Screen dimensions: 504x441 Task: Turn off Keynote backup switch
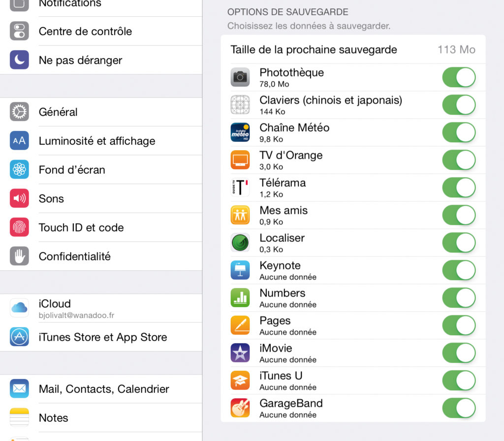[459, 270]
